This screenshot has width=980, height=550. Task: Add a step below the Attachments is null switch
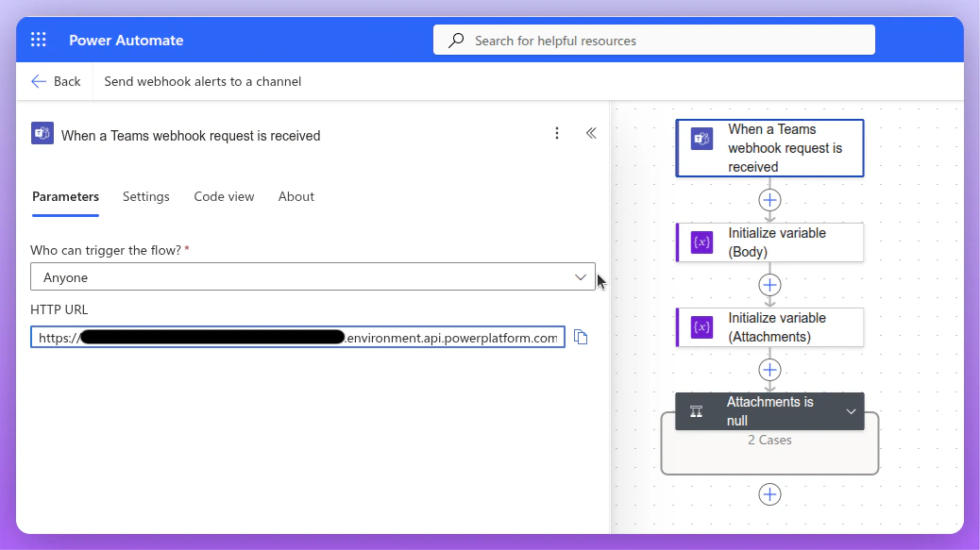[x=769, y=494]
